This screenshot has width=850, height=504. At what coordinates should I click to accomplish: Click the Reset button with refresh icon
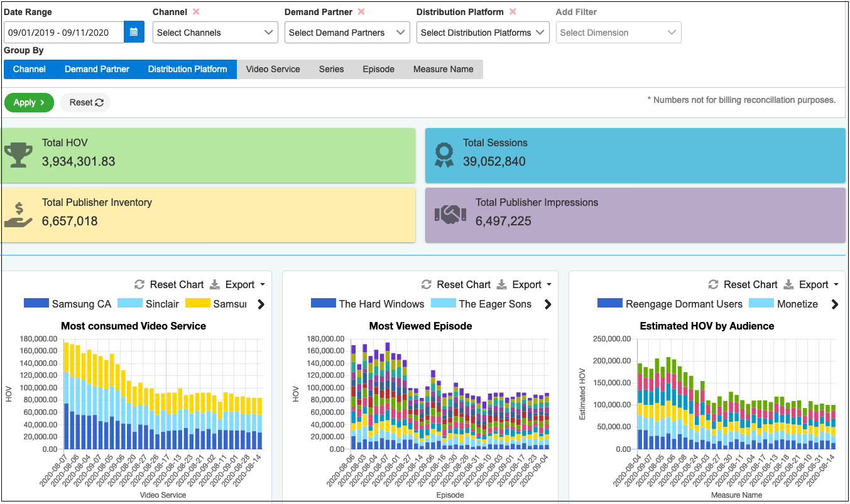pos(85,102)
